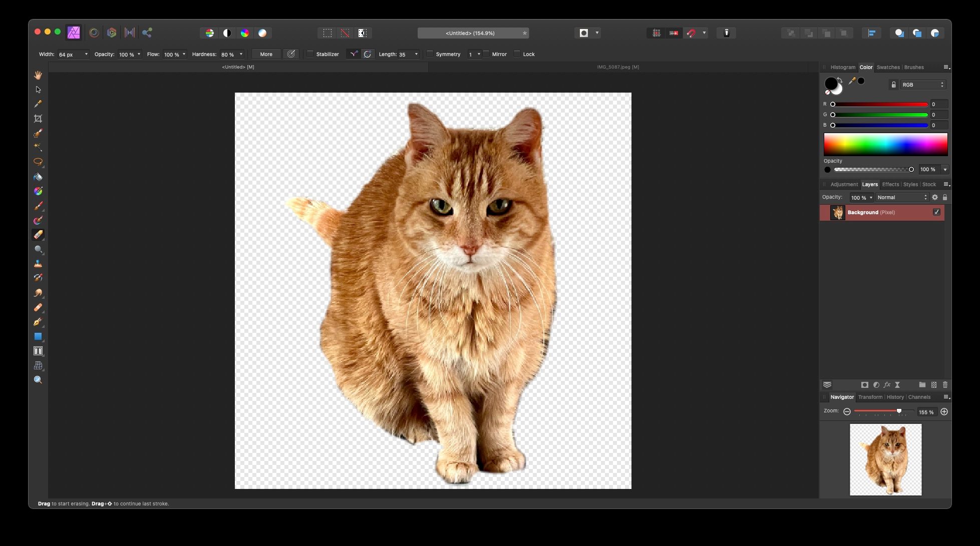Switch to the Brushes tab

click(x=914, y=67)
